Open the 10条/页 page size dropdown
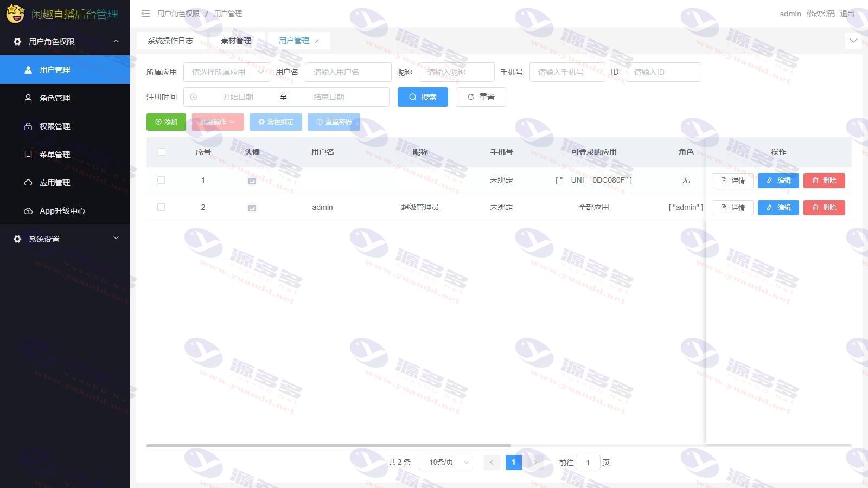The width and height of the screenshot is (868, 488). pos(446,463)
